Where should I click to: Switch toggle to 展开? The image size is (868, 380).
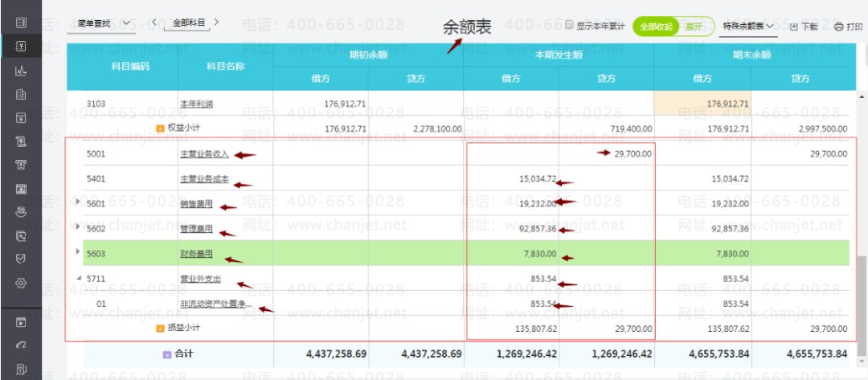[694, 26]
